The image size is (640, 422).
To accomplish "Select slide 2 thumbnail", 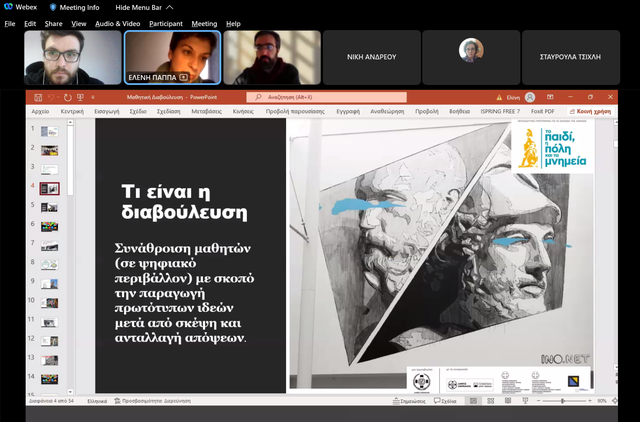I will click(x=49, y=150).
